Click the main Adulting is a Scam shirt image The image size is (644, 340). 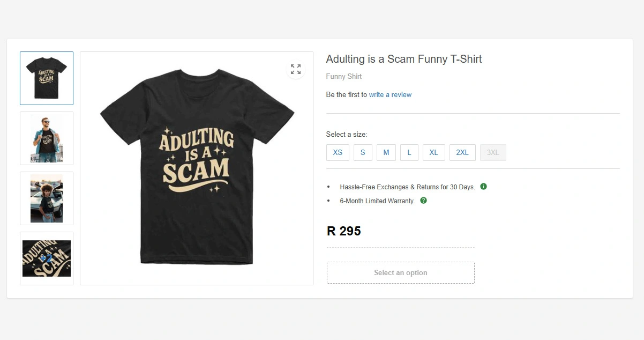(x=197, y=168)
